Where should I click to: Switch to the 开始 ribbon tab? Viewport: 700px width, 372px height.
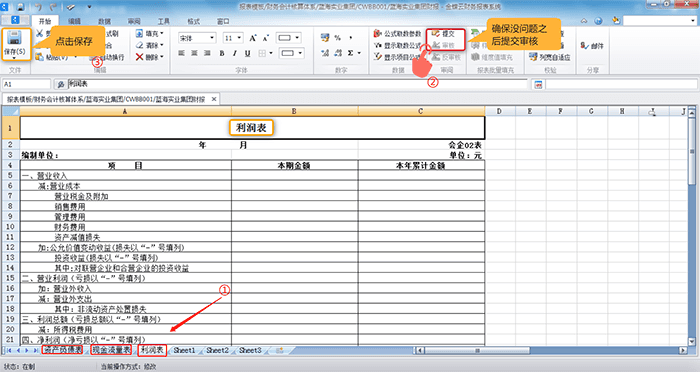45,21
